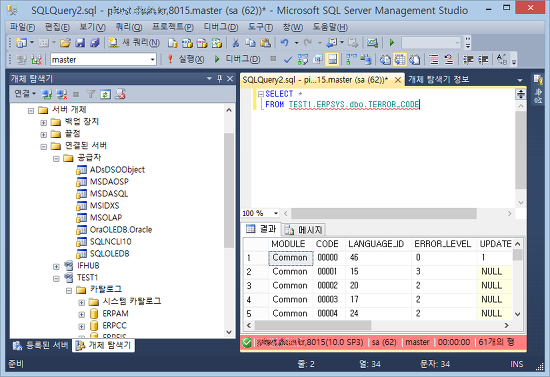Collapse the 공급자 folder node
The width and height of the screenshot is (550, 377).
[56, 159]
